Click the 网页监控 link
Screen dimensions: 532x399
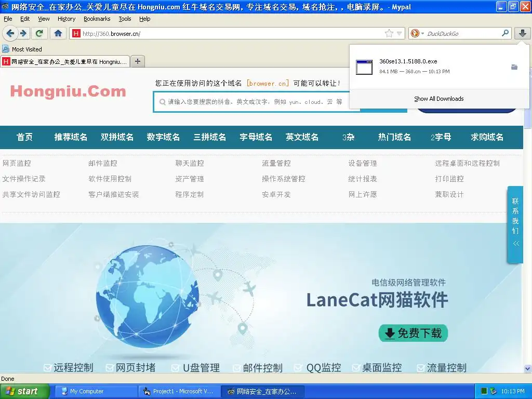[x=17, y=163]
